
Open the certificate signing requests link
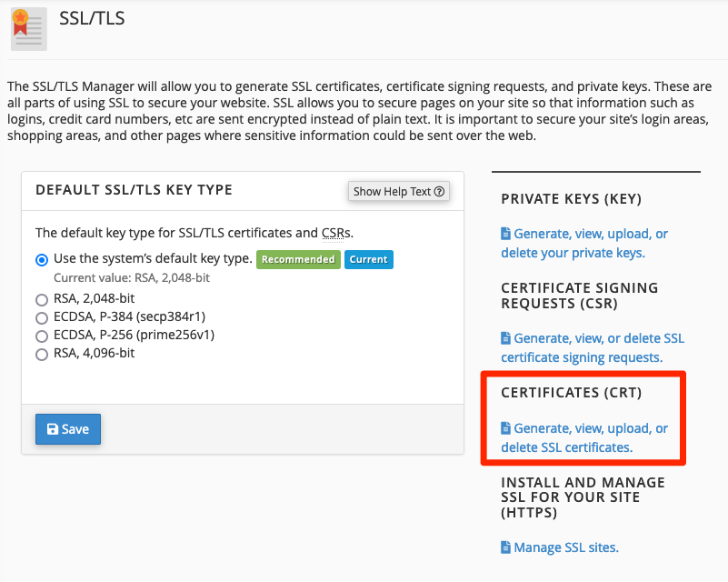[593, 347]
